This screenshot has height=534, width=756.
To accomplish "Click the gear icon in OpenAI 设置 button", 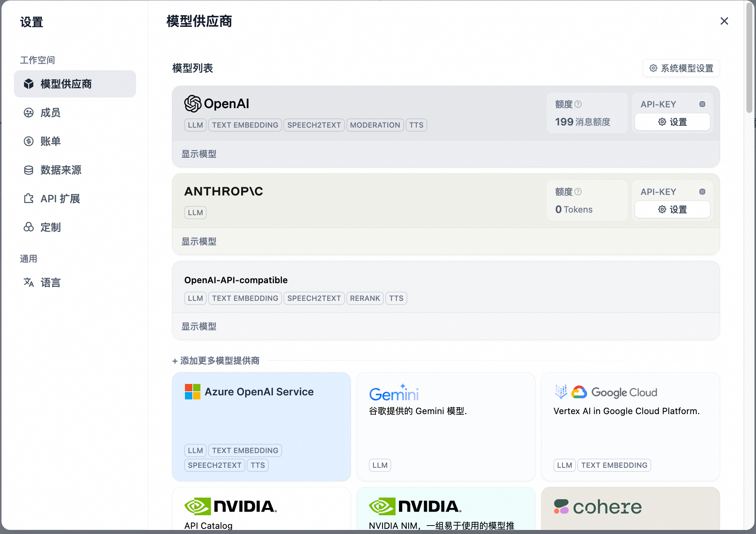I will (662, 122).
